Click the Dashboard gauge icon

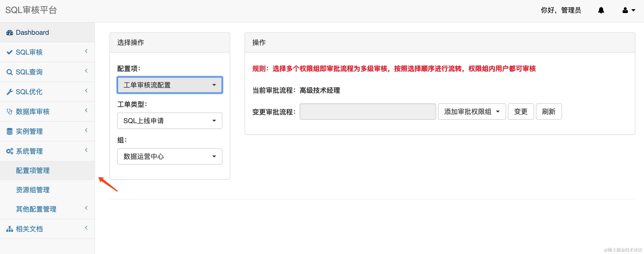9,32
